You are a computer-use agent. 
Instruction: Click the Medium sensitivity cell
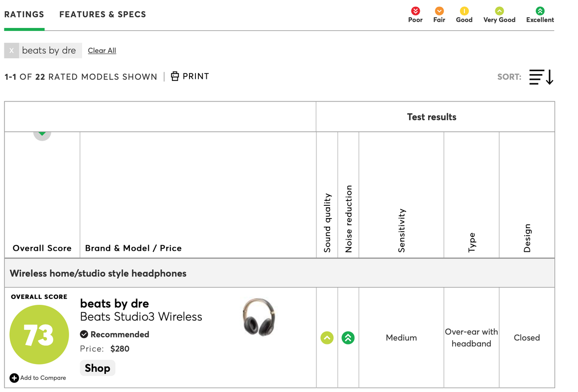pos(402,338)
